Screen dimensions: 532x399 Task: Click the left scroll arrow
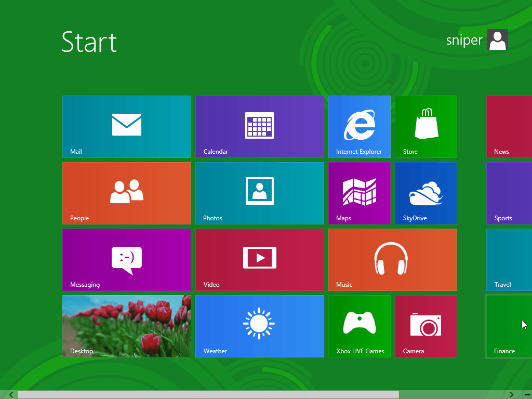tap(11, 395)
